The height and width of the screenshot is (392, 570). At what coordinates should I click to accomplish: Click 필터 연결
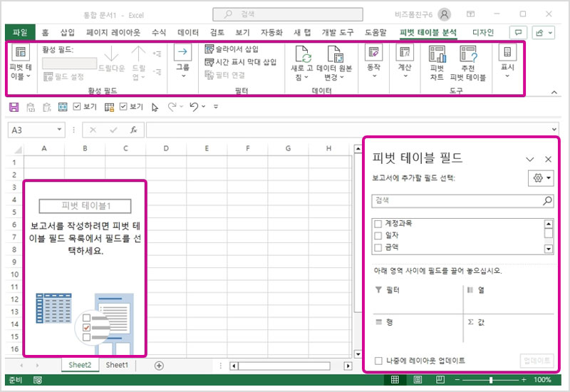click(225, 75)
